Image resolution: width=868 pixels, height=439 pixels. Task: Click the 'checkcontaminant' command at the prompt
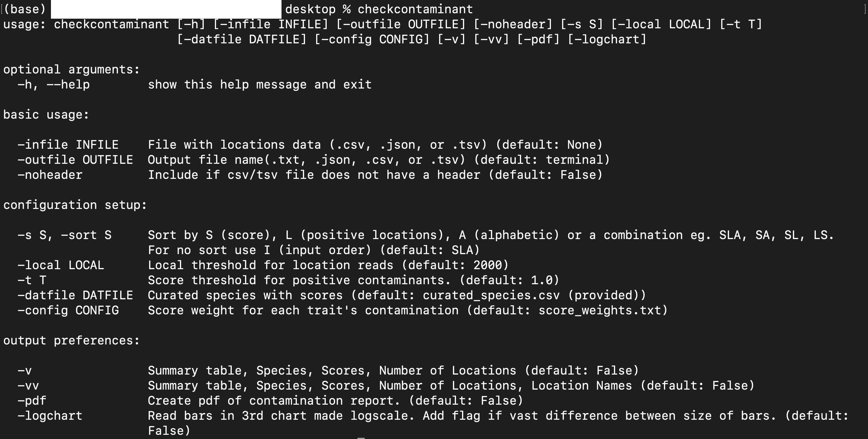point(415,9)
